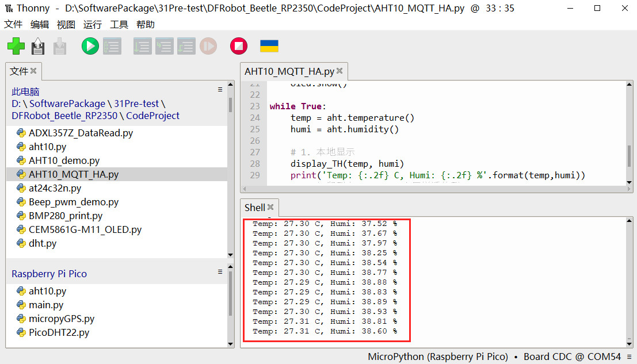Click the editor horizontal scroll left arrow

[x=244, y=189]
